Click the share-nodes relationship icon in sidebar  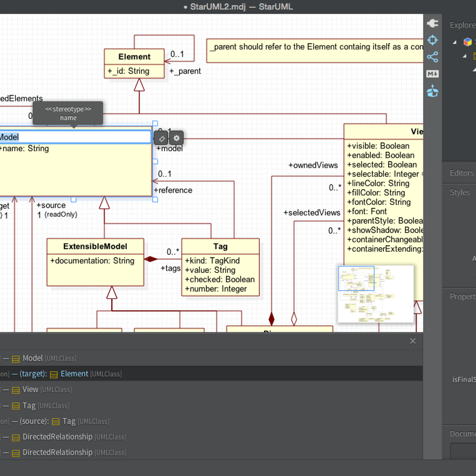tap(432, 57)
